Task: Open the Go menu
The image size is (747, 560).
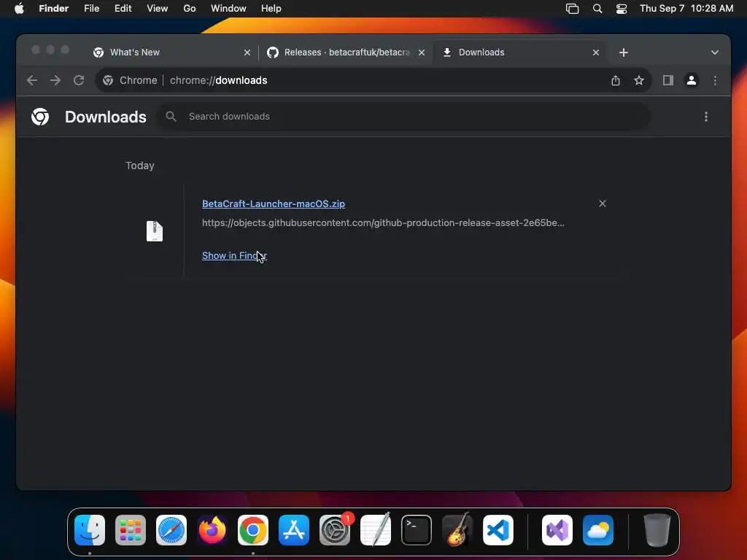Action: (190, 9)
